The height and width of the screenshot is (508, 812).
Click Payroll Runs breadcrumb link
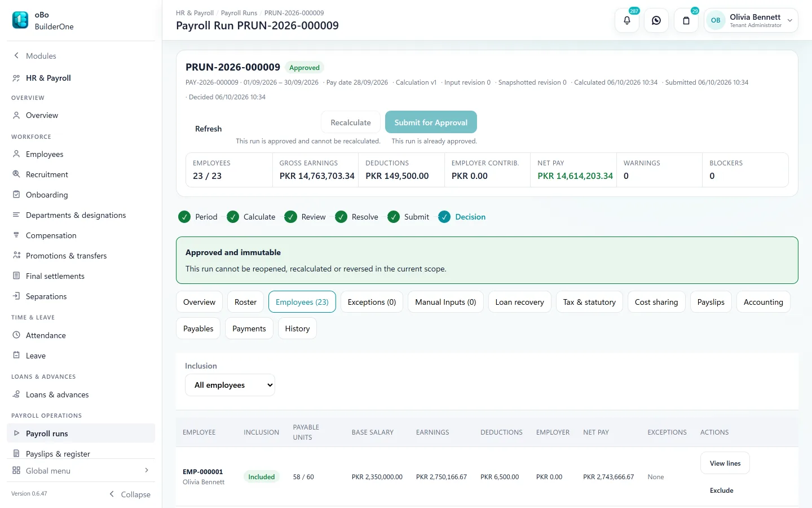(x=239, y=13)
